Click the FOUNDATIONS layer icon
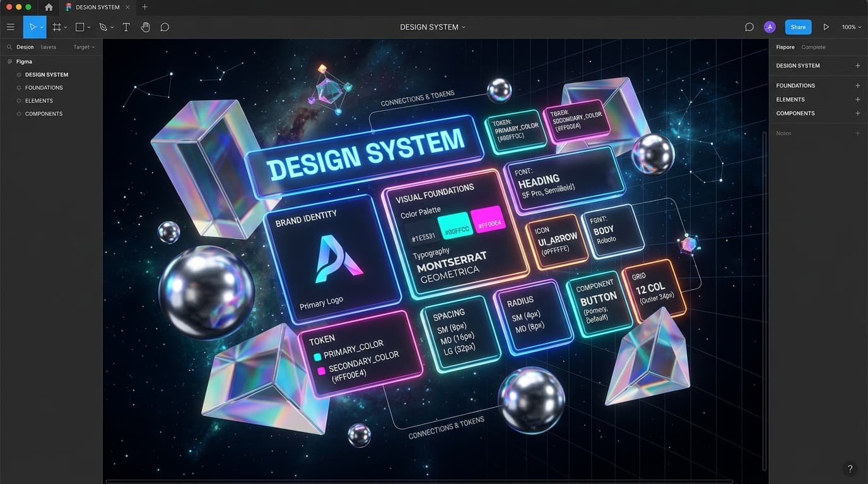 (19, 88)
